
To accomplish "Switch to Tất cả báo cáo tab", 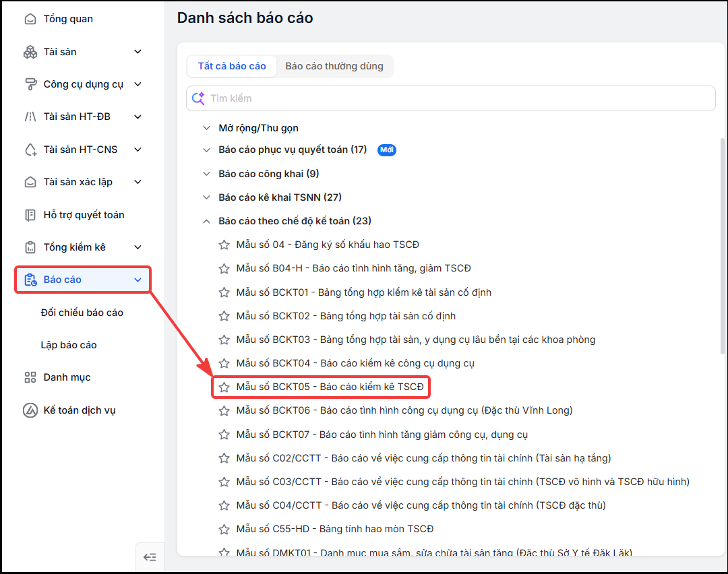I will [x=232, y=66].
